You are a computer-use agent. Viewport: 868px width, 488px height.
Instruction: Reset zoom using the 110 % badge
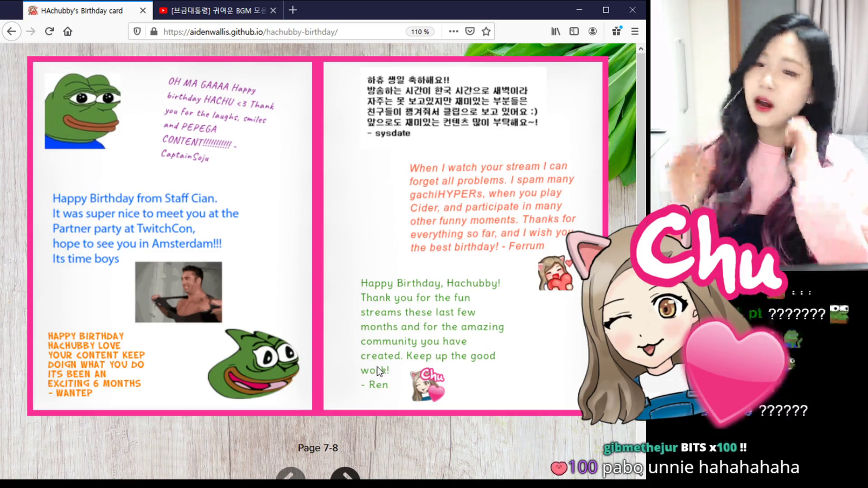pos(420,31)
